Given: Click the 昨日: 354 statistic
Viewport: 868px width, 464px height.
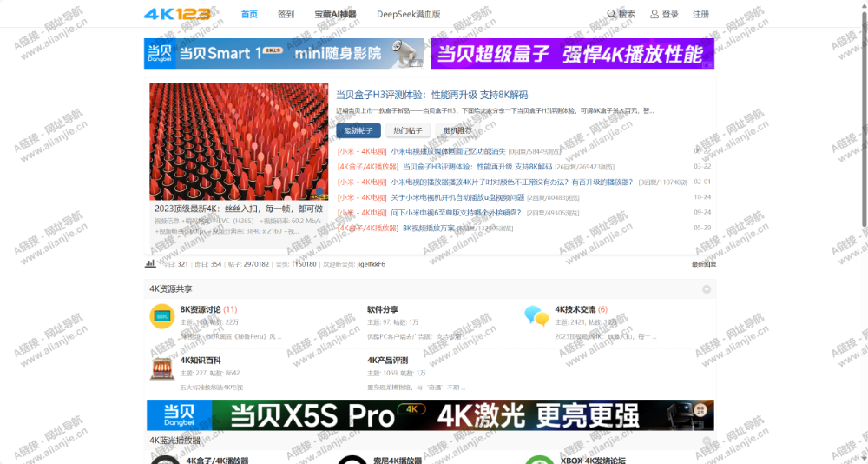Looking at the screenshot, I should pos(208,264).
